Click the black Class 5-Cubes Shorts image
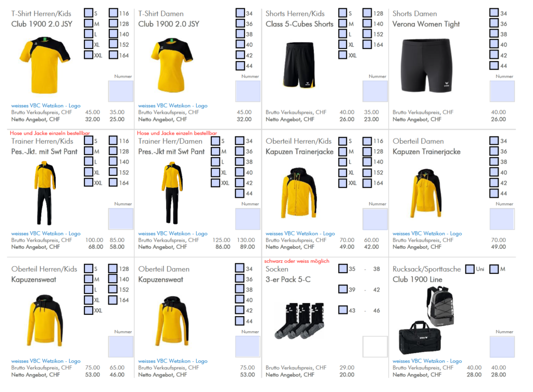Image resolution: width=533 pixels, height=392 pixels. click(299, 65)
